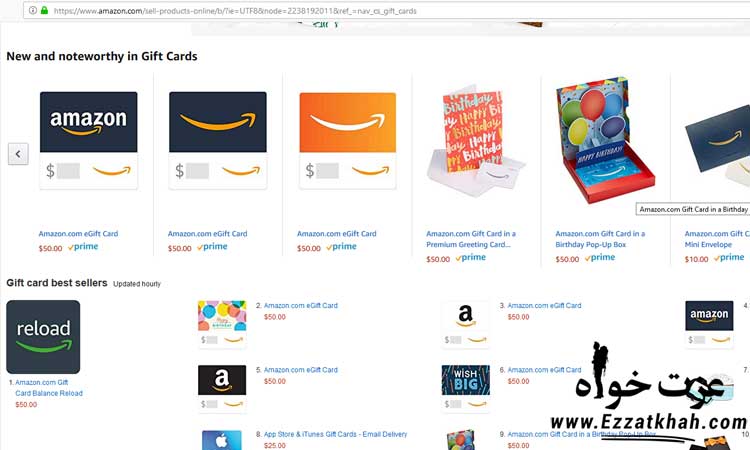
Task: Click the site information icon in address bar
Action: click(33, 10)
